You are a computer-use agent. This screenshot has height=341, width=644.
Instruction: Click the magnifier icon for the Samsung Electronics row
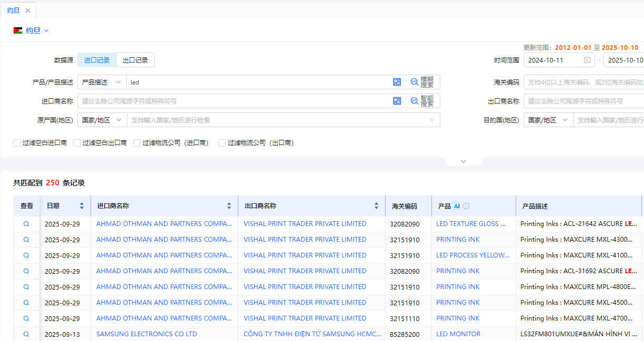[26, 334]
